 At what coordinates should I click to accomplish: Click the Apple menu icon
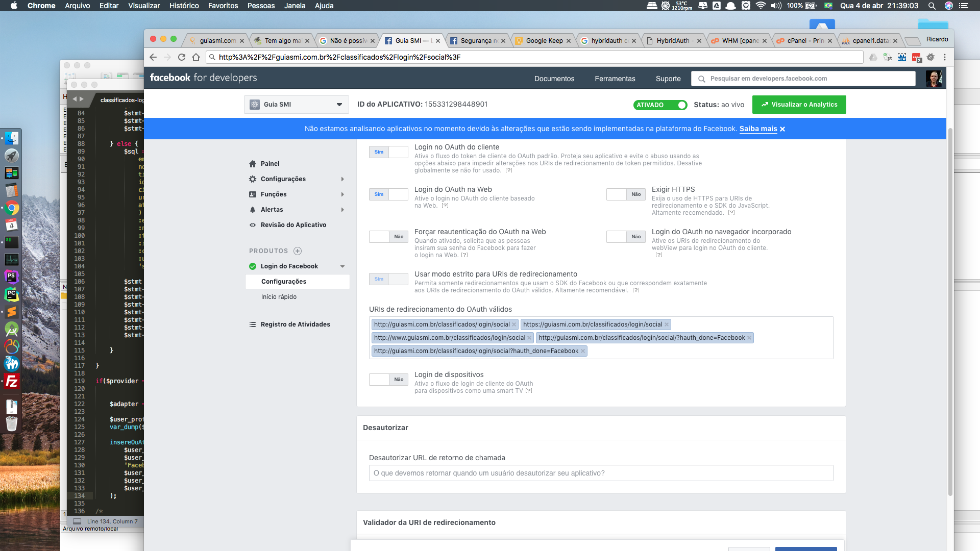point(14,6)
